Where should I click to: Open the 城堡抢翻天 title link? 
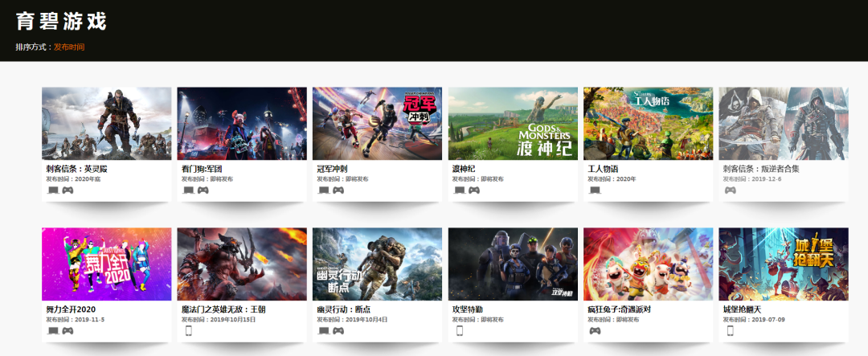point(743,309)
